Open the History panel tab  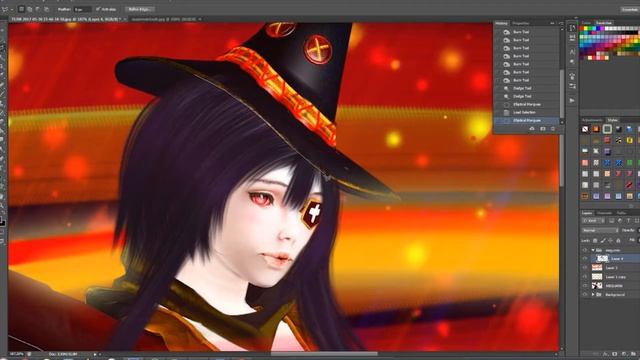(x=501, y=23)
